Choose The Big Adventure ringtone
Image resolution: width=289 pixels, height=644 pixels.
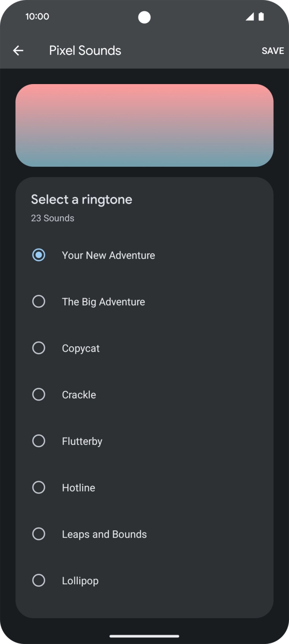click(39, 301)
